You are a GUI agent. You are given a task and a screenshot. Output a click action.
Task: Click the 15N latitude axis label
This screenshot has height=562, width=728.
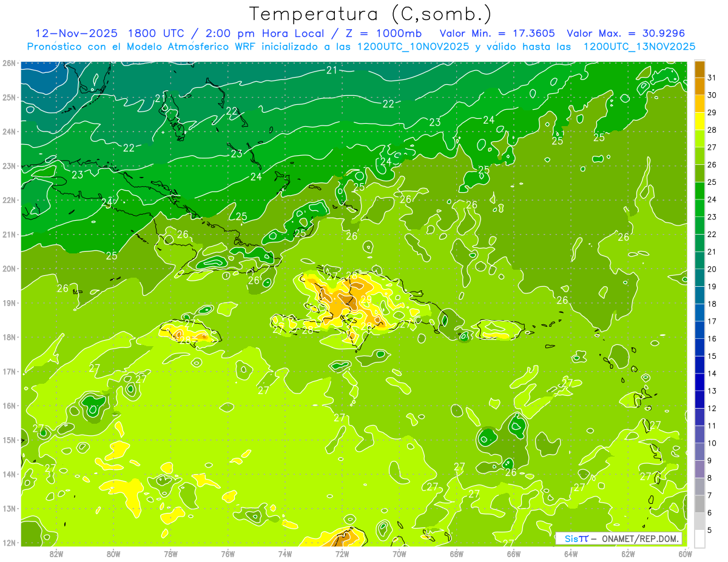click(x=9, y=440)
